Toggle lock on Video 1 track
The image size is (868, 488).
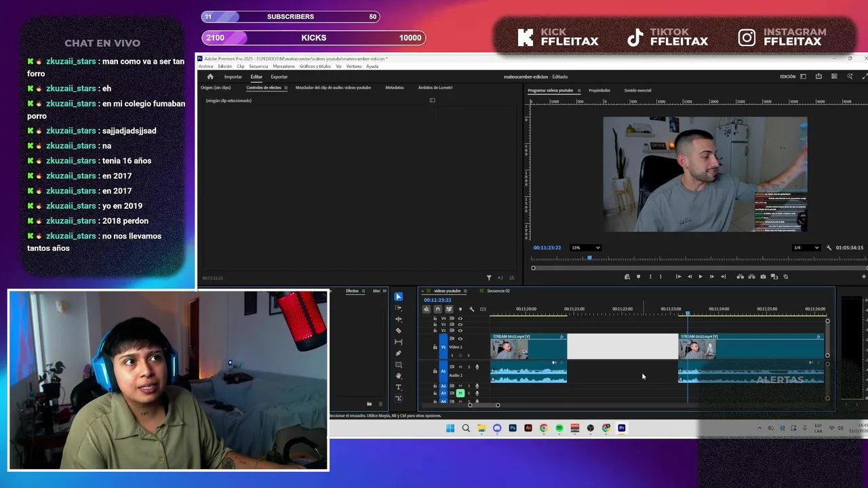click(x=435, y=347)
